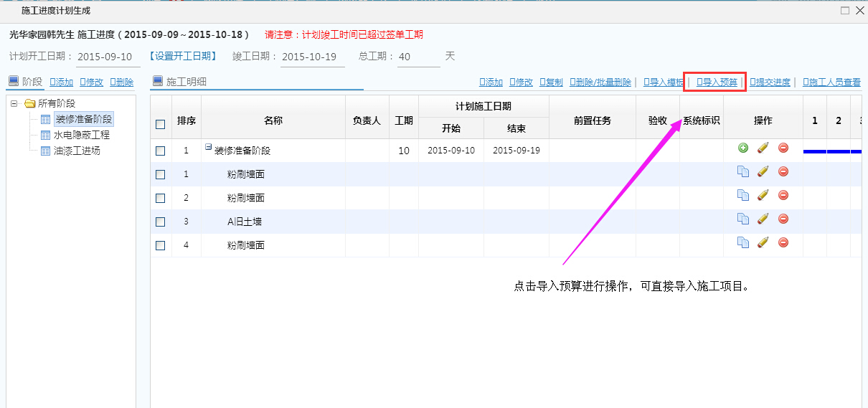
Task: Select 水电隐蔽工程 in the stage tree
Action: (x=81, y=135)
